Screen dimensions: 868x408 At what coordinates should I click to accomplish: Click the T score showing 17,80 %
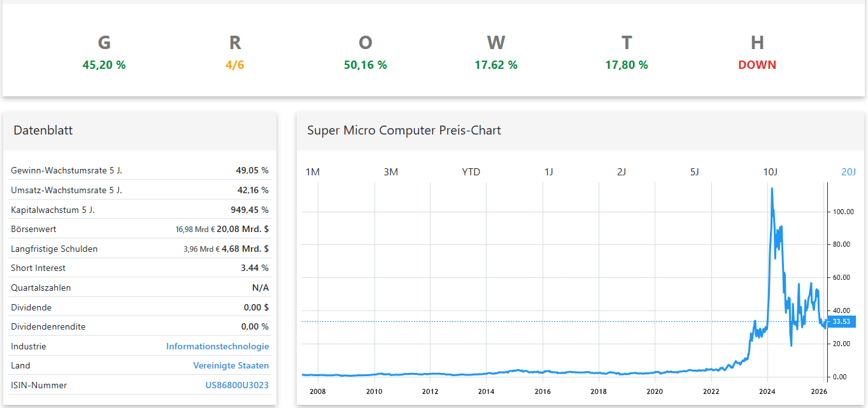point(626,64)
